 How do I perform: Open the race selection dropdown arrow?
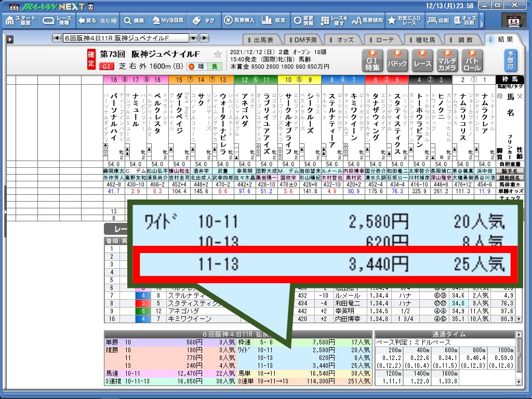pyautogui.click(x=193, y=38)
